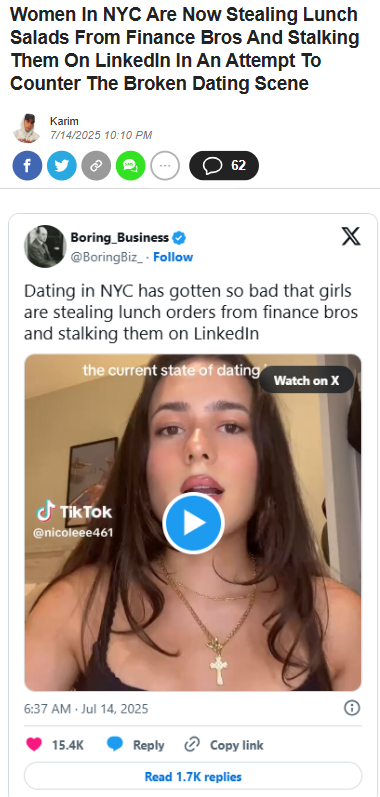Share the article on Facebook
This screenshot has width=380, height=797.
pyautogui.click(x=27, y=166)
